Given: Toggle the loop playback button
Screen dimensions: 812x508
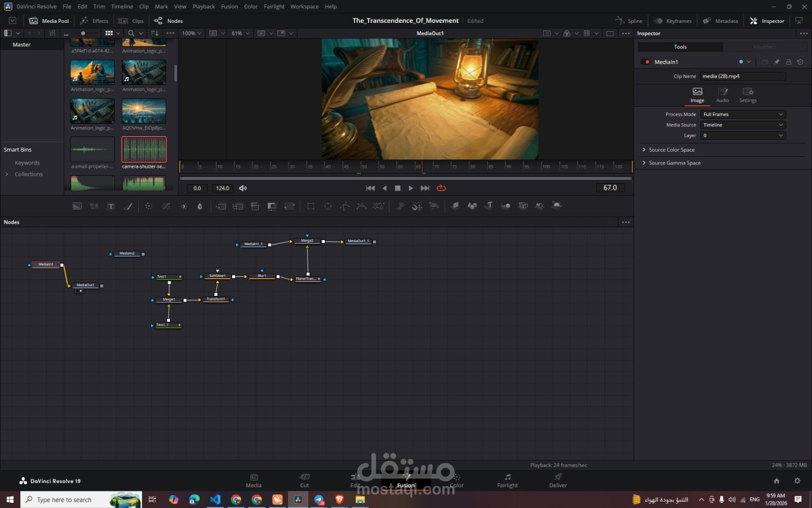Looking at the screenshot, I should point(441,188).
